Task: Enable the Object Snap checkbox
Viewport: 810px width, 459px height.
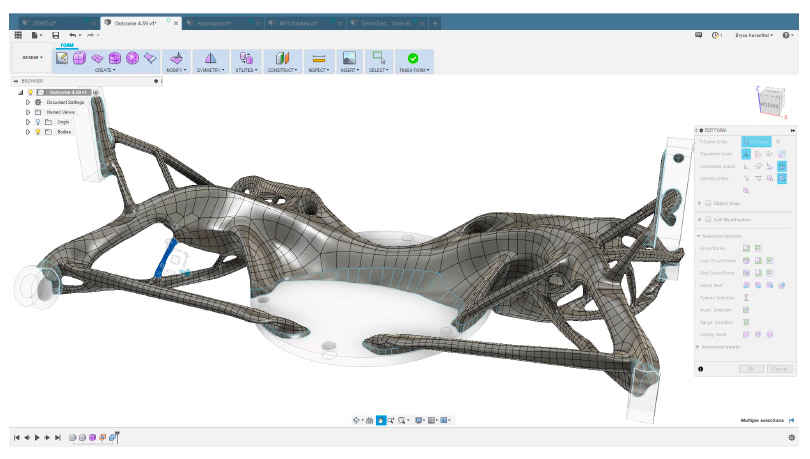Action: pos(708,203)
